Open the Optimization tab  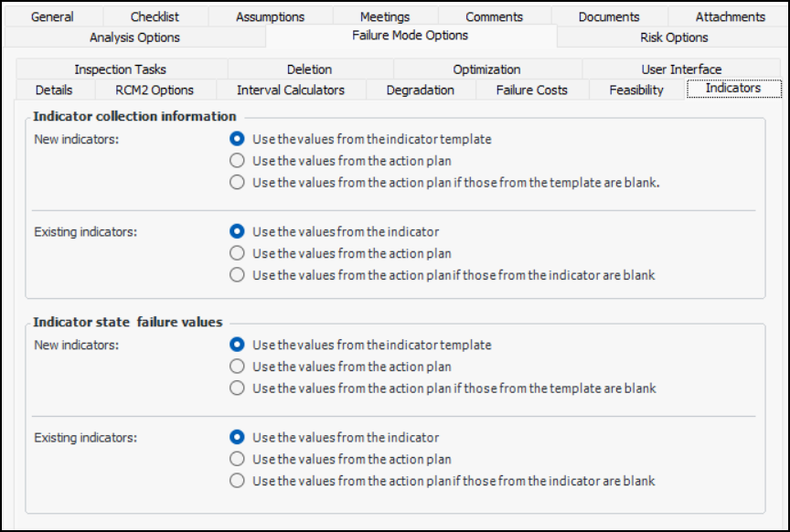[x=486, y=69]
